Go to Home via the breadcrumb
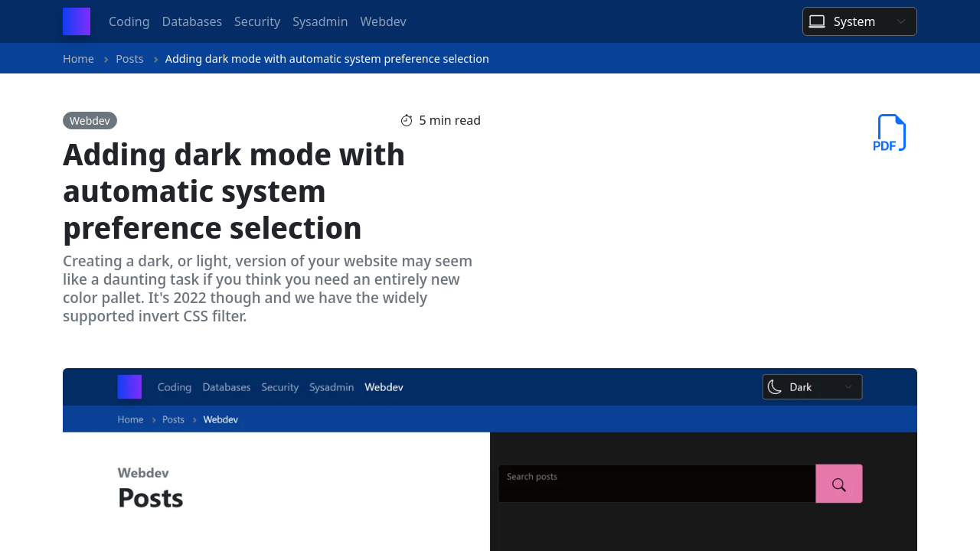The image size is (980, 551). coord(78,58)
